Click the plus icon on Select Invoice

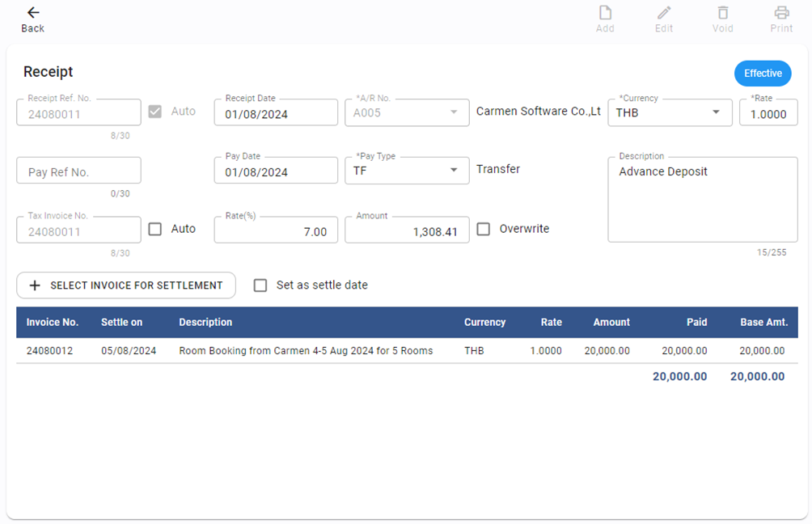coord(35,285)
